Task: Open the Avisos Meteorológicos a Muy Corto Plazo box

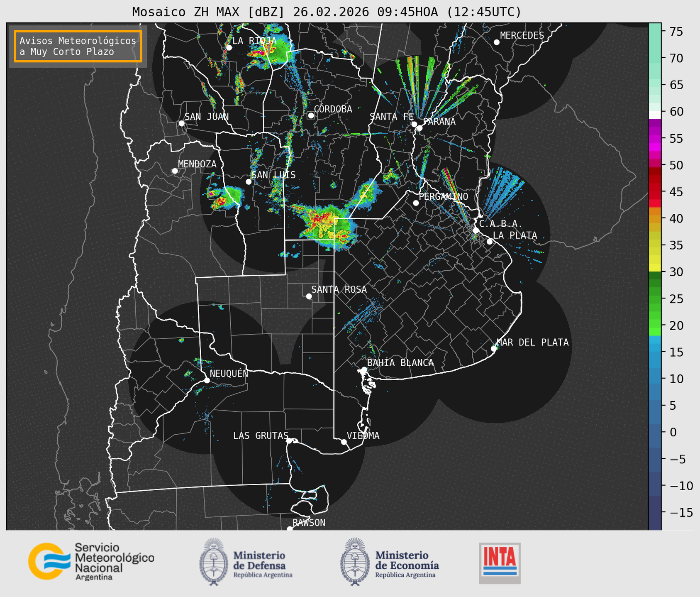Action: pos(78,46)
